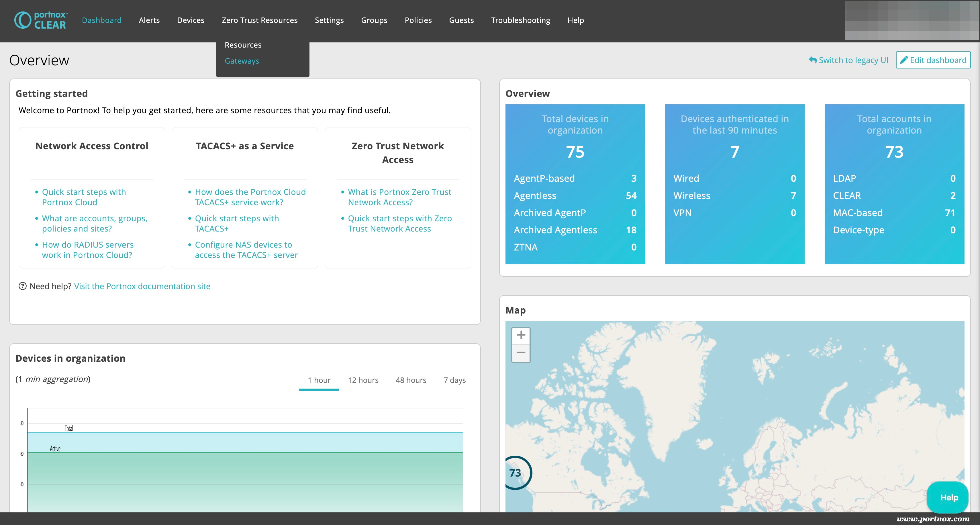Open How do RADIUS servers work link
The width and height of the screenshot is (980, 525).
point(88,250)
